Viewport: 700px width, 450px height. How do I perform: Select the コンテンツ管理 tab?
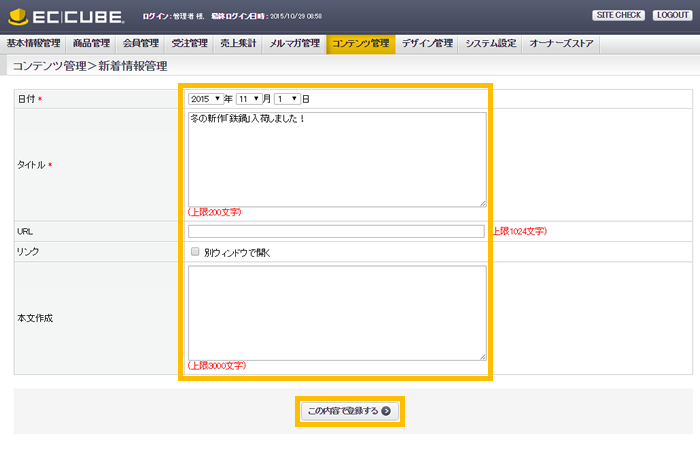(360, 43)
